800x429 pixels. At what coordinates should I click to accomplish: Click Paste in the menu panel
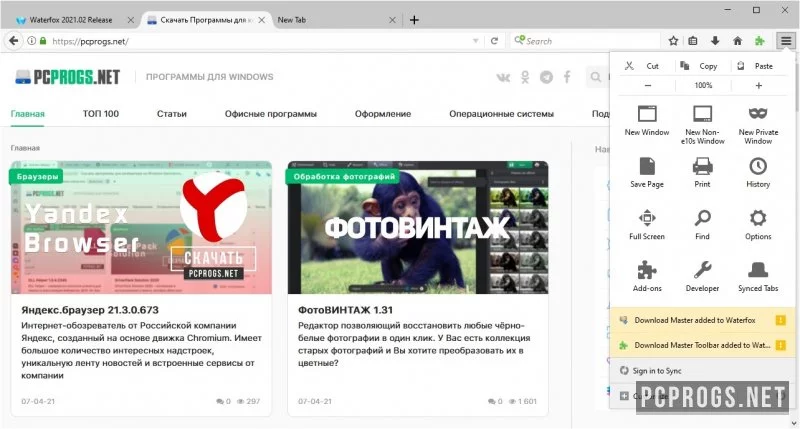[x=758, y=66]
